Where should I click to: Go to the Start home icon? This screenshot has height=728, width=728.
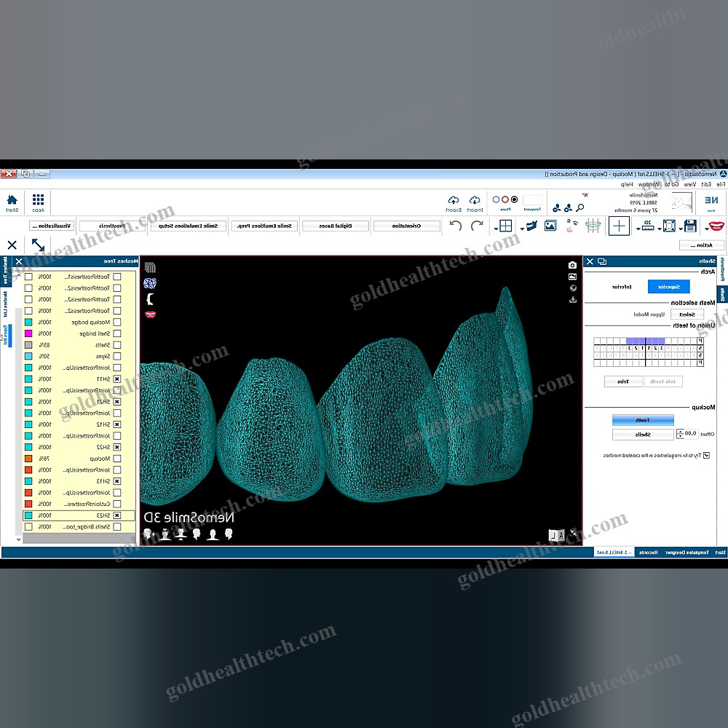(x=12, y=200)
